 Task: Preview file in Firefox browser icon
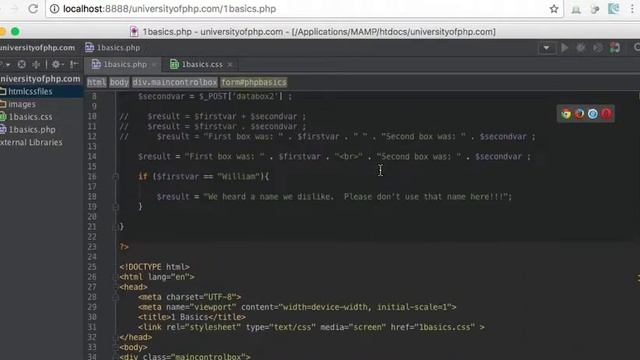coord(579,114)
